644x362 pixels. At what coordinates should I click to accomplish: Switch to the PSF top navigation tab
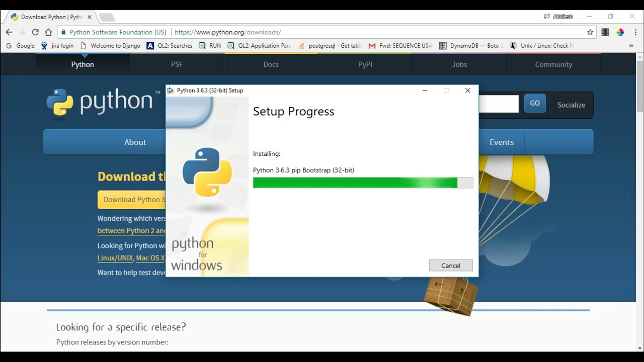[177, 64]
